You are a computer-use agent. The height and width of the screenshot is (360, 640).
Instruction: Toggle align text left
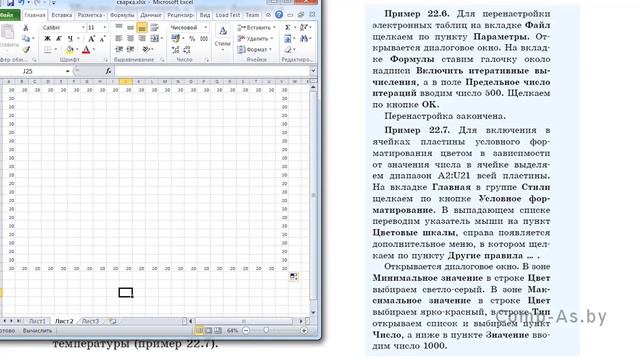119,38
